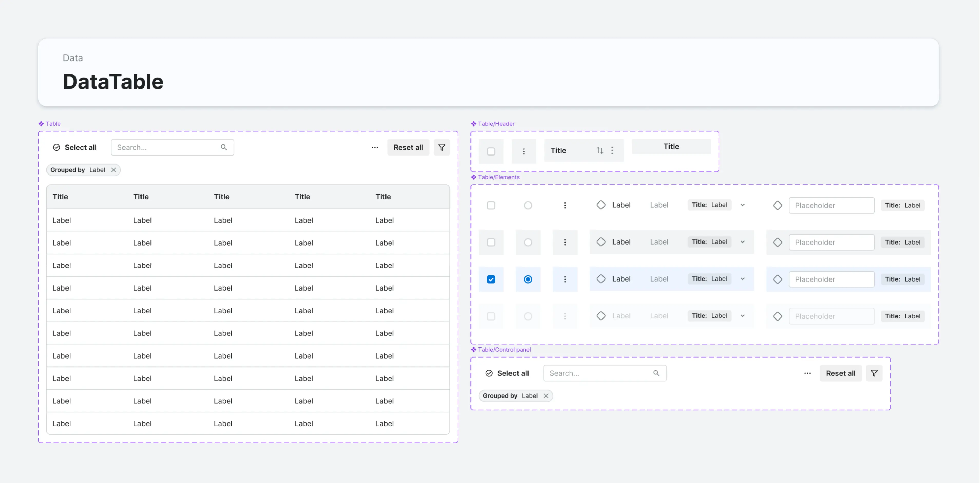Click the sort arrows icon in Table/Header
980x483 pixels.
point(600,150)
